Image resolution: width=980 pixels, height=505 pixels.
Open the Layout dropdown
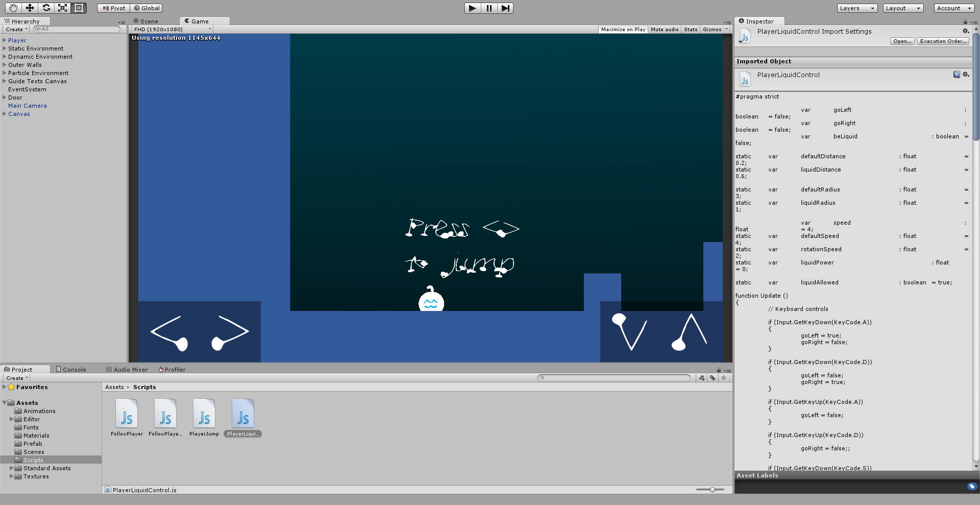tap(903, 8)
